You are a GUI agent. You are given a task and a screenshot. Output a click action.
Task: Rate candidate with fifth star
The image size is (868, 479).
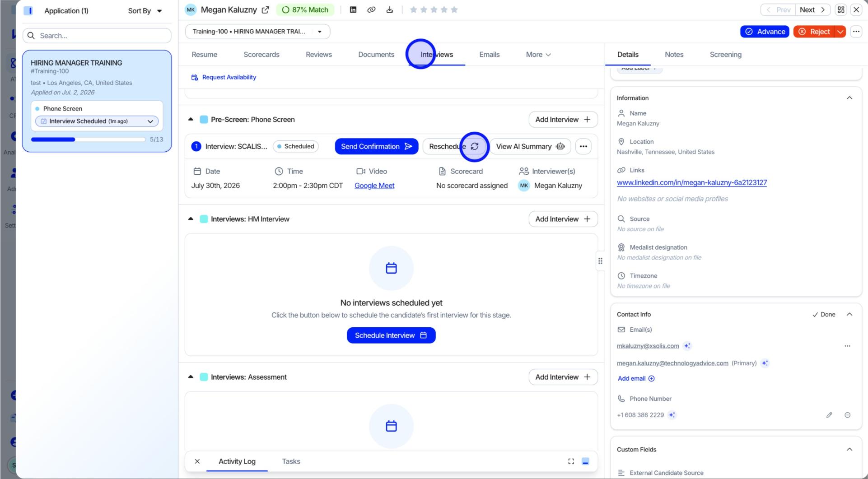(454, 9)
